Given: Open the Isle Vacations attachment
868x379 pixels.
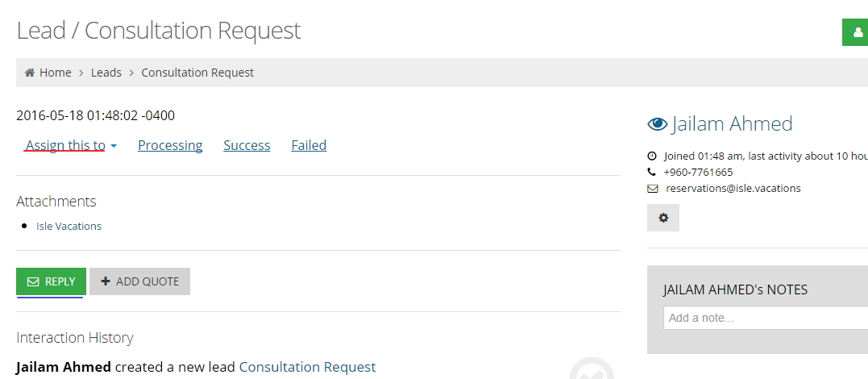Looking at the screenshot, I should tap(69, 227).
